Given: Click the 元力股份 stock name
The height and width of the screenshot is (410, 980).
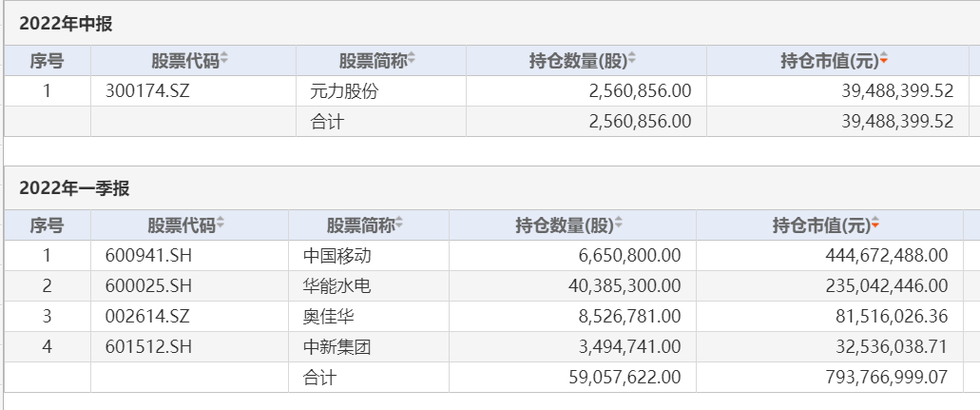Looking at the screenshot, I should pyautogui.click(x=337, y=91).
